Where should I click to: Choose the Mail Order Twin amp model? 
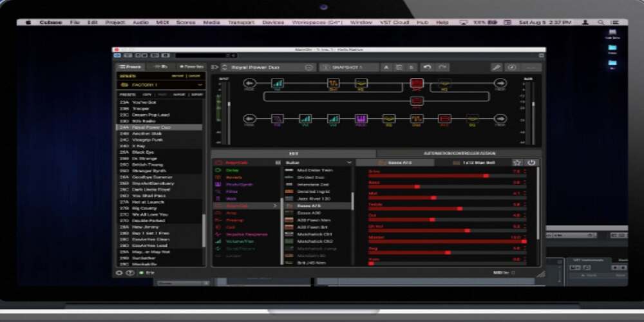tap(315, 170)
